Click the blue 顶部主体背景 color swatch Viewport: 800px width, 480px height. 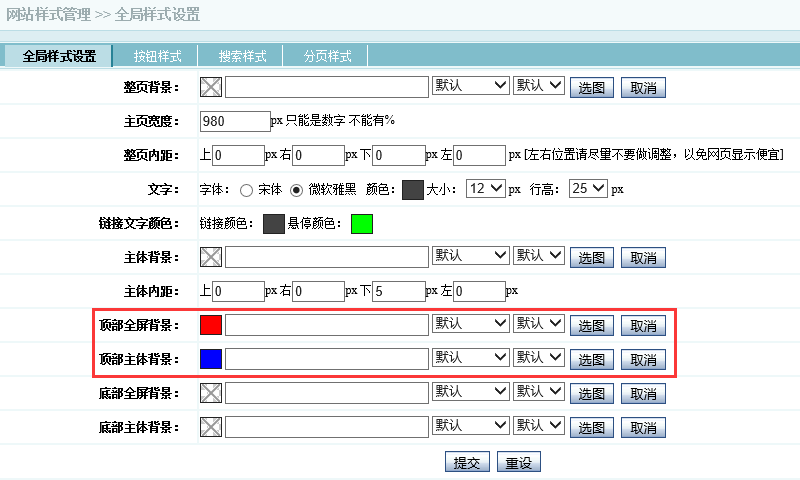point(211,359)
